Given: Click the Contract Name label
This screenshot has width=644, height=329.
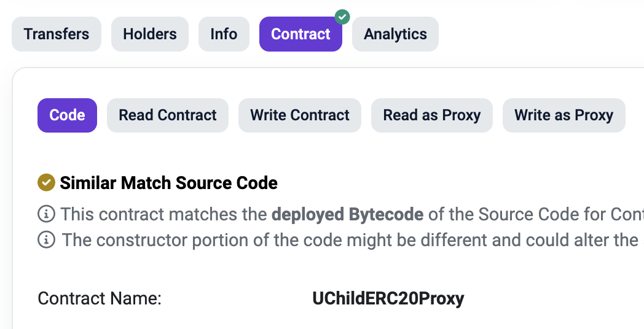Looking at the screenshot, I should click(x=100, y=299).
